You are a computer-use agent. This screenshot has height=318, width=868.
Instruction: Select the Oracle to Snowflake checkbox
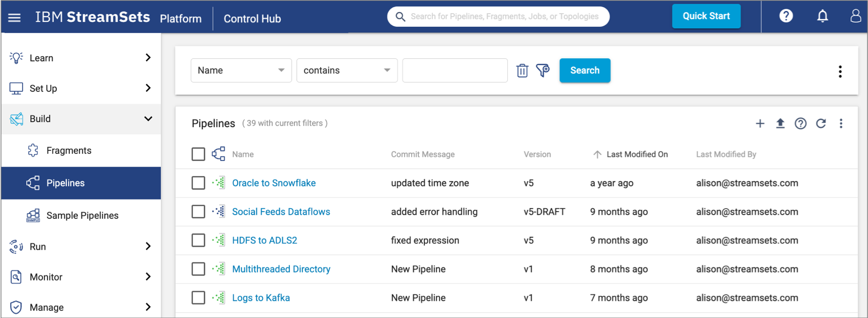[198, 183]
